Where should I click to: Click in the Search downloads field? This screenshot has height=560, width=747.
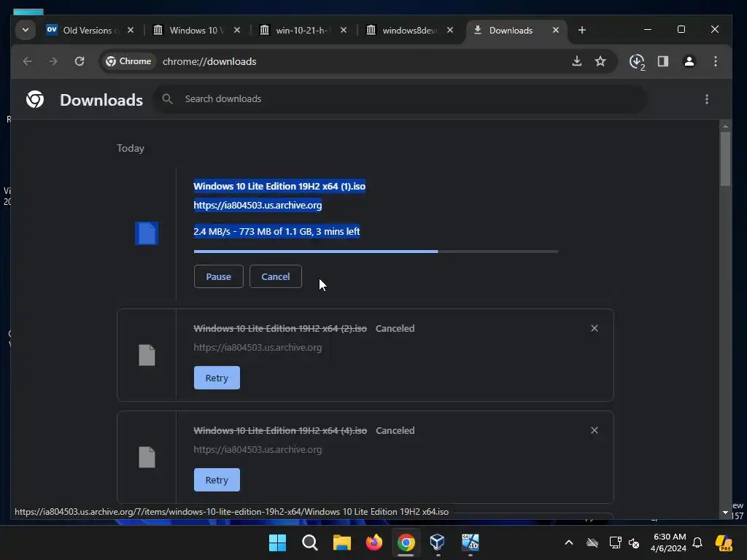point(400,99)
